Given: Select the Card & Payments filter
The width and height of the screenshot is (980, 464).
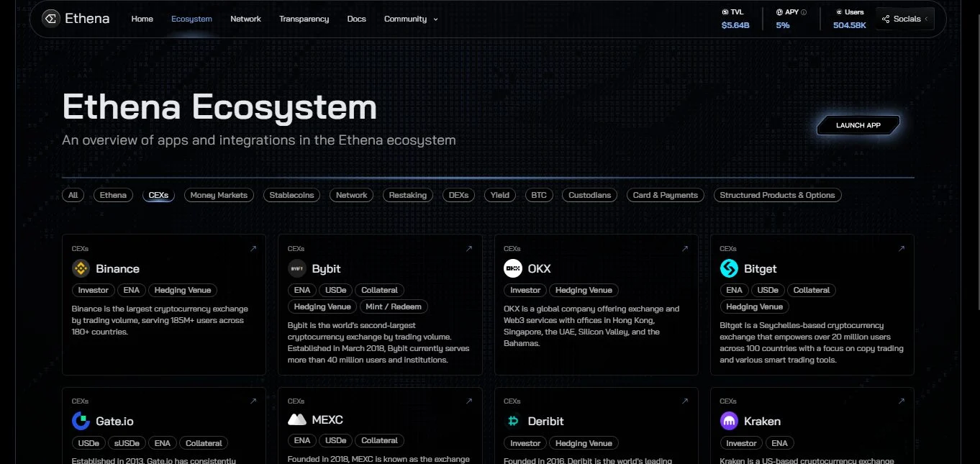Looking at the screenshot, I should (666, 195).
